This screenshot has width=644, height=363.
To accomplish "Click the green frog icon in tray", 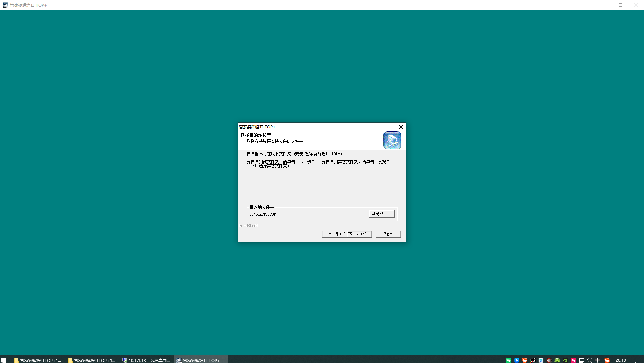I will tap(557, 360).
